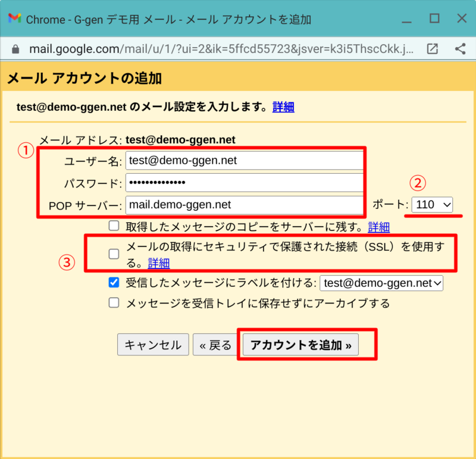Open 詳細 link under SSL option
476x459 pixels.
(x=158, y=263)
